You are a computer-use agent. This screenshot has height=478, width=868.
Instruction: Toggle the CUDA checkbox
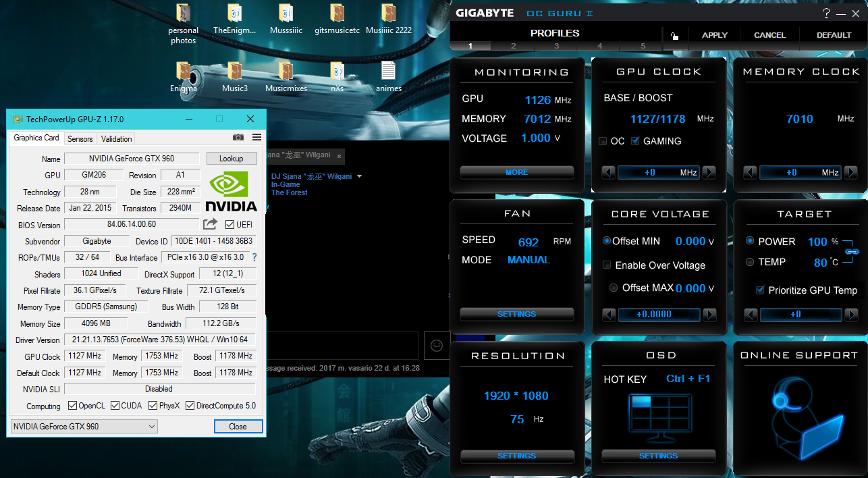(x=115, y=406)
